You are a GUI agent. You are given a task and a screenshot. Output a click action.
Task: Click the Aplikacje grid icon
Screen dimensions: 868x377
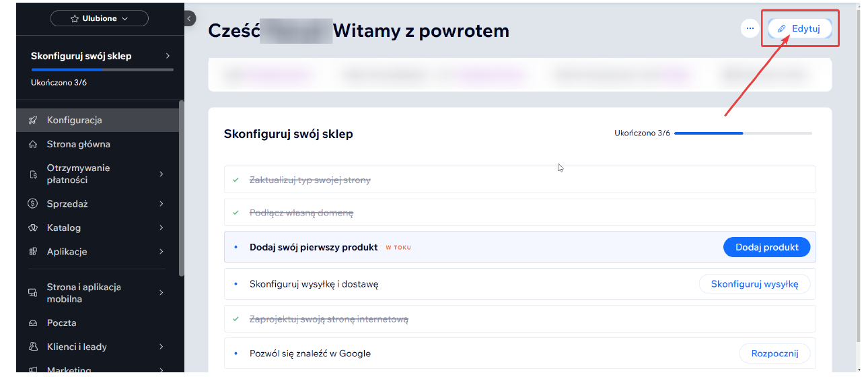click(x=32, y=252)
